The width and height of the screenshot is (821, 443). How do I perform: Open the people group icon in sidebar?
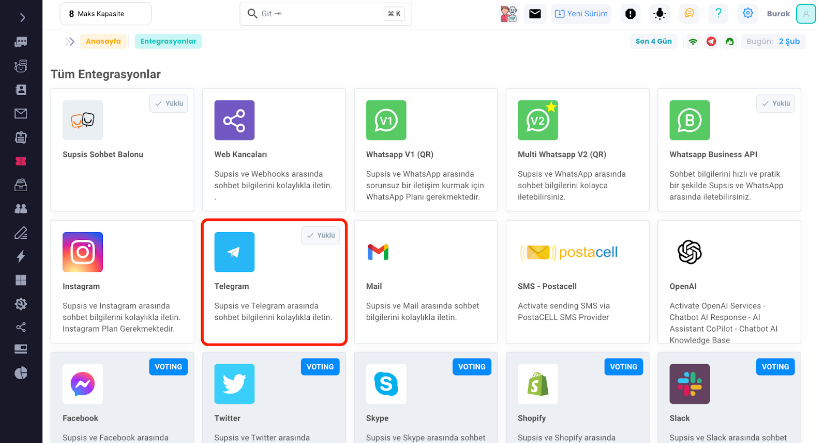point(21,208)
